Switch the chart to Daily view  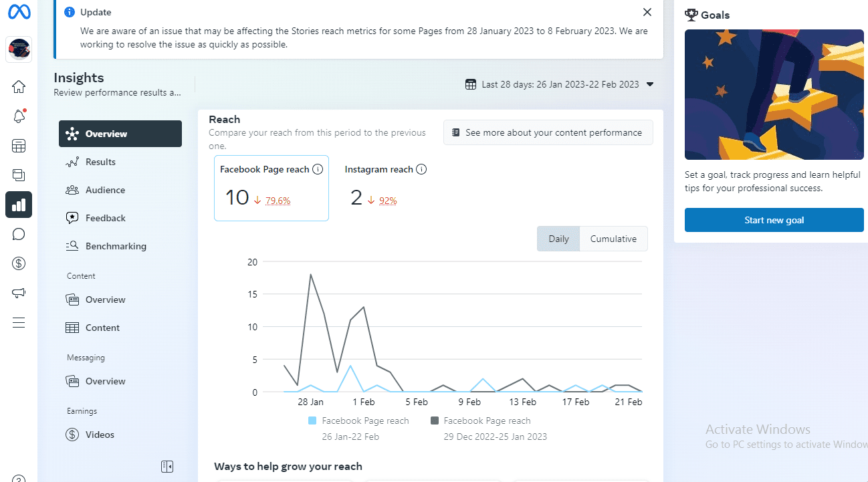click(x=559, y=239)
